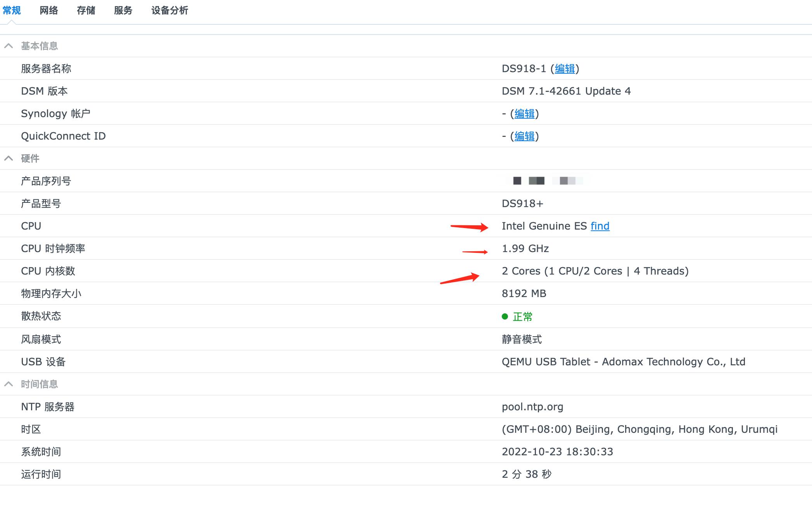
Task: Collapse the 基本信息 section
Action: [x=9, y=46]
